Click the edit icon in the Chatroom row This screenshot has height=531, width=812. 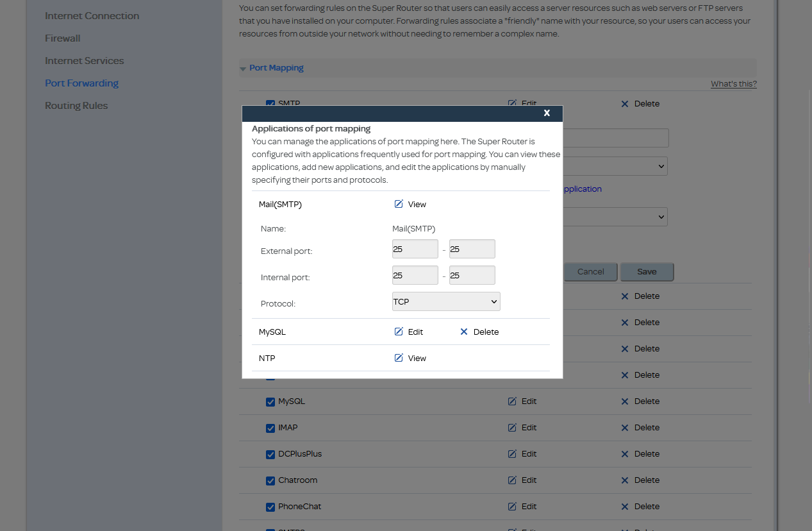pos(512,480)
